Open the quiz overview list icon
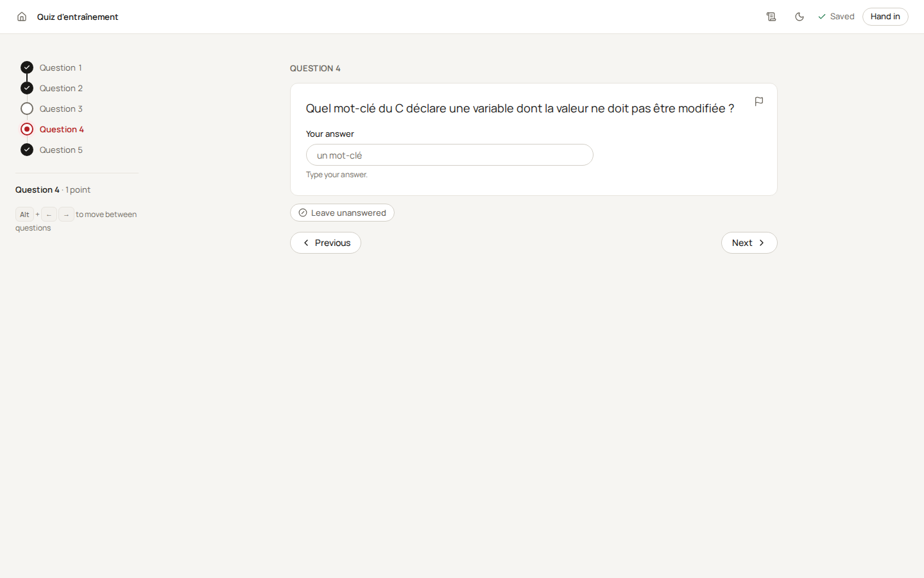This screenshot has height=578, width=924. pyautogui.click(x=771, y=17)
